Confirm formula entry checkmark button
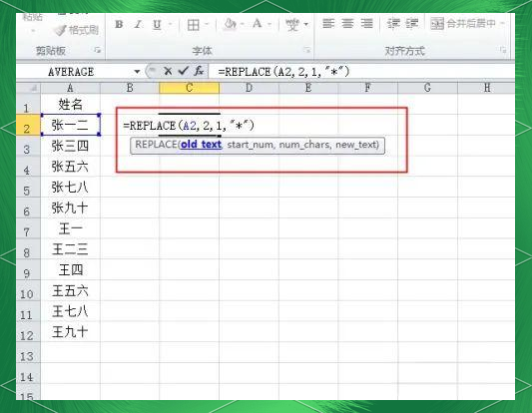This screenshot has height=413, width=532. tap(184, 71)
